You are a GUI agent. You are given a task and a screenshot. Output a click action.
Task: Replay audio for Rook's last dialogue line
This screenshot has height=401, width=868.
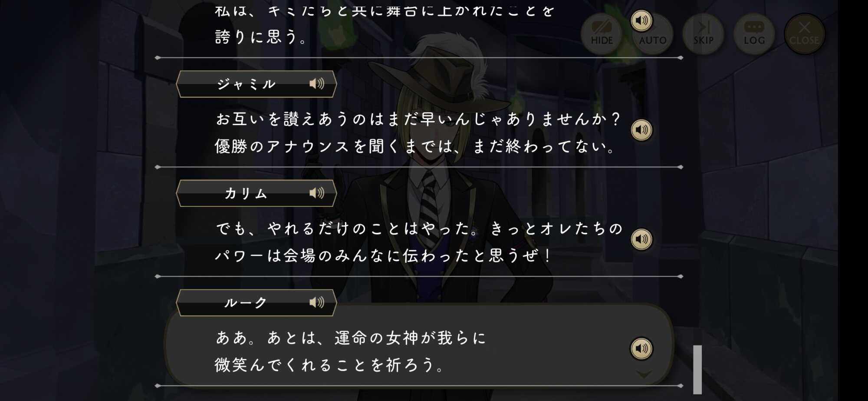click(641, 348)
